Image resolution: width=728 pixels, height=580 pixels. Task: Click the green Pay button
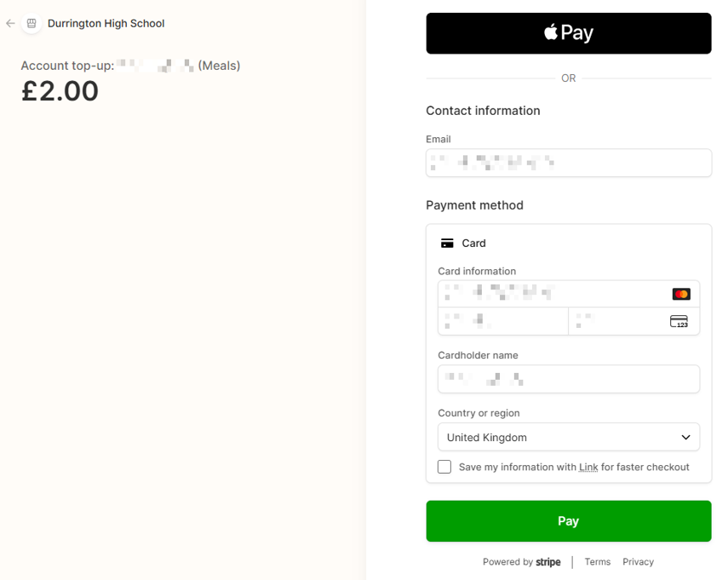click(x=568, y=521)
